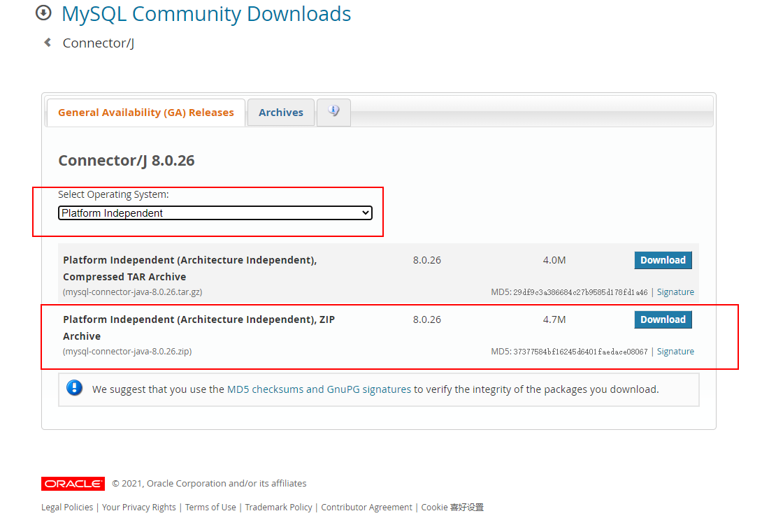762x532 pixels.
Task: Open Cookie 喜好设置 footer link
Action: pos(452,508)
